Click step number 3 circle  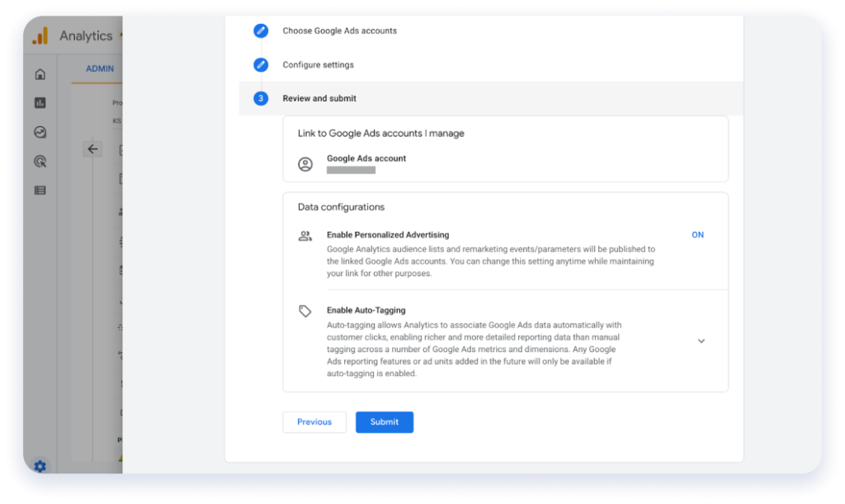[261, 98]
